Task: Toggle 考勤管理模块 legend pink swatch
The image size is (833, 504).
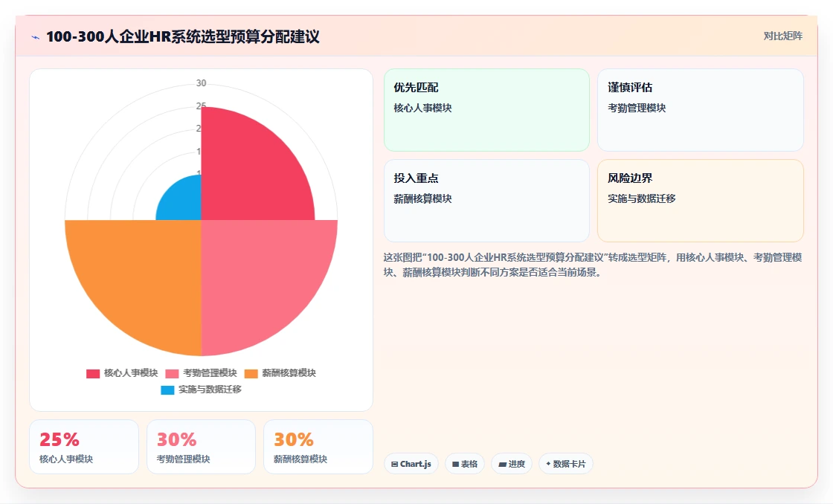Action: point(172,373)
